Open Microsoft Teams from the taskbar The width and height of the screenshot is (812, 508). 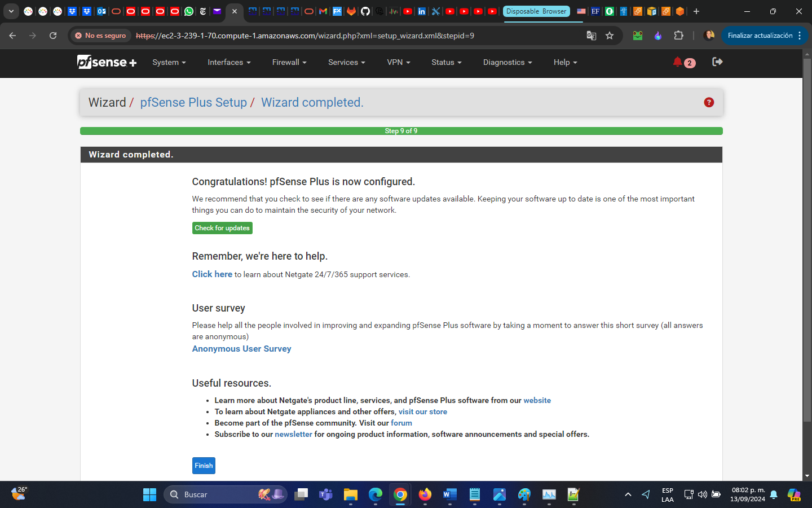pos(326,494)
